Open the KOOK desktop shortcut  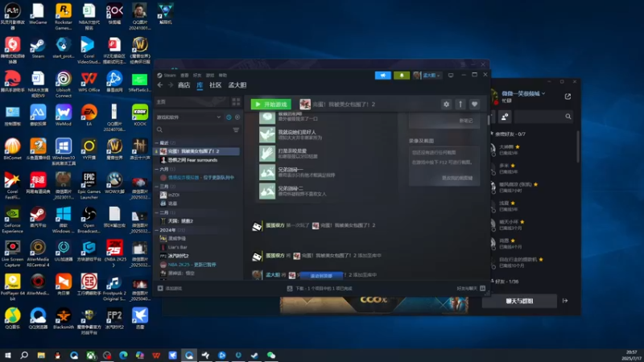pyautogui.click(x=140, y=115)
